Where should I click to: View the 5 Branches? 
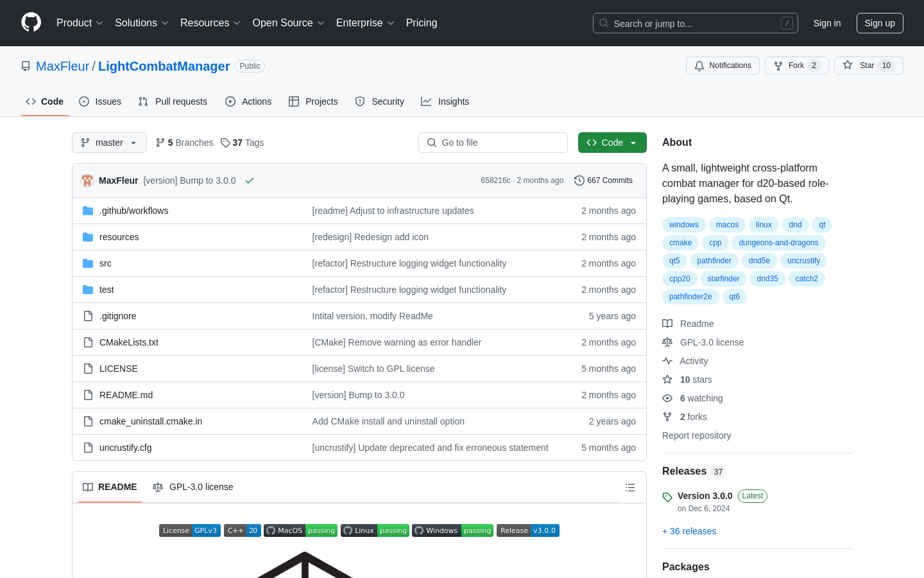tap(184, 143)
